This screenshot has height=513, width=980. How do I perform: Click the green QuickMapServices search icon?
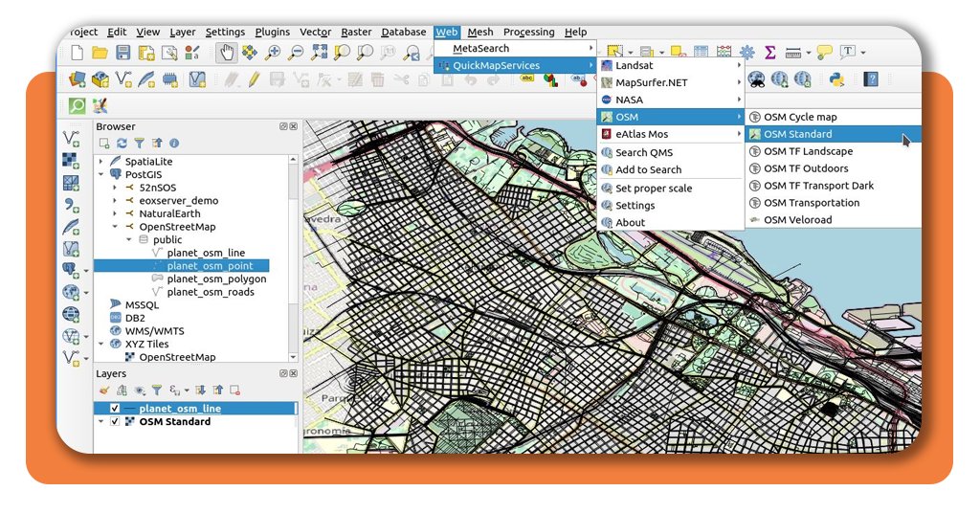point(77,105)
